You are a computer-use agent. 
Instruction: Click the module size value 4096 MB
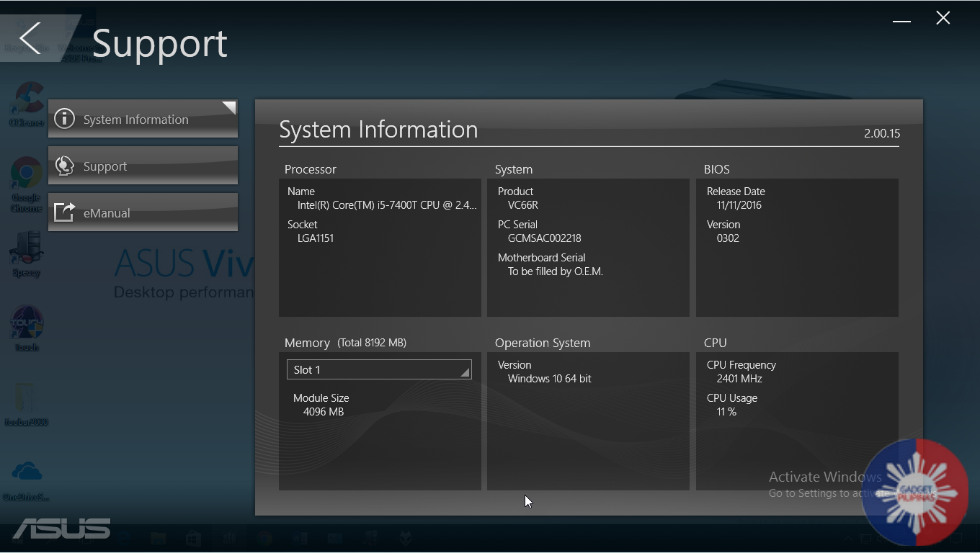coord(324,412)
